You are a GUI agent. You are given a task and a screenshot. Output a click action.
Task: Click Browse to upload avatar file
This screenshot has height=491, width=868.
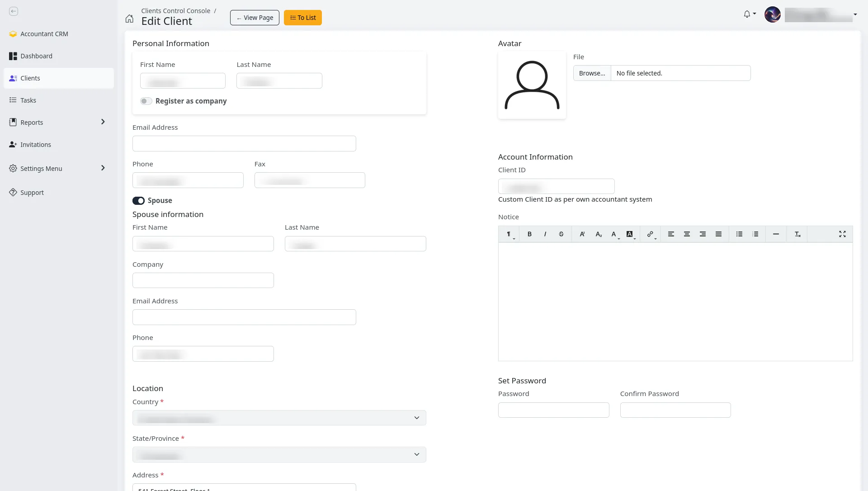[592, 73]
